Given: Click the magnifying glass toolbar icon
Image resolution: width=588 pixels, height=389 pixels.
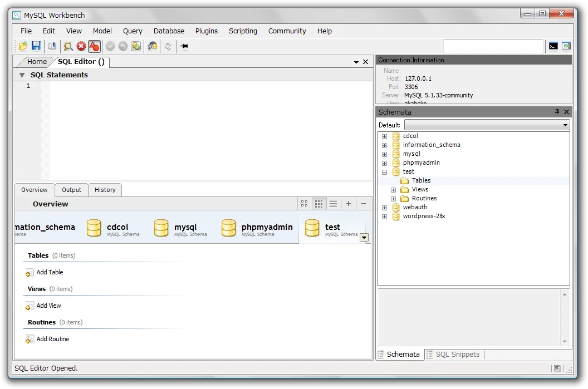Looking at the screenshot, I should click(68, 46).
